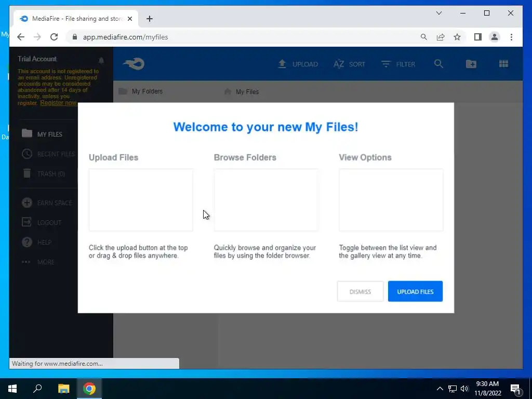The width and height of the screenshot is (532, 399).
Task: Open the Filter option in toolbar
Action: pyautogui.click(x=398, y=64)
